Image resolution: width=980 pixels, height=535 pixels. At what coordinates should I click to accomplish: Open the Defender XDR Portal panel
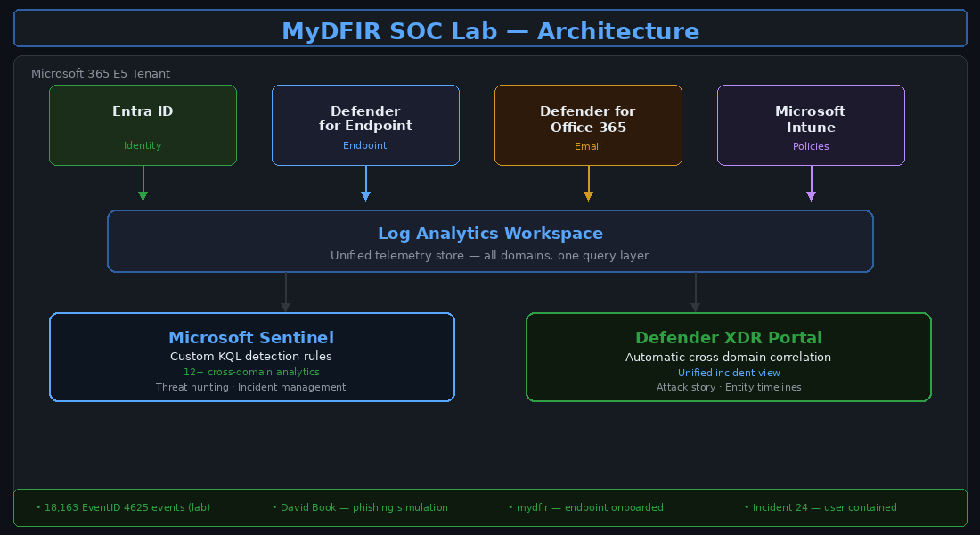(729, 357)
